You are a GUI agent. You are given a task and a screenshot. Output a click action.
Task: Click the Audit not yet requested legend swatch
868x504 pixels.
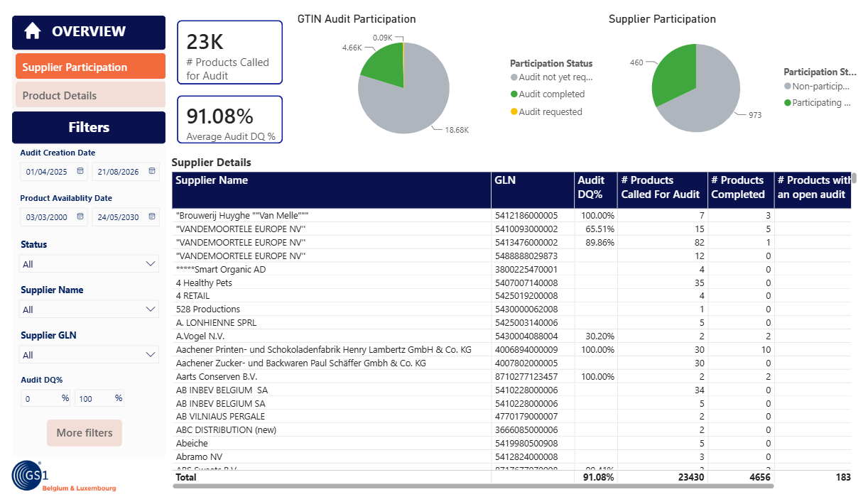514,77
